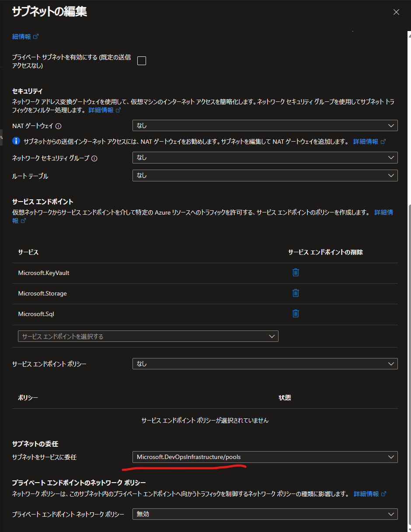Open the セキュリティ section 詳細情報 link
This screenshot has height=532, width=411.
pos(104,110)
